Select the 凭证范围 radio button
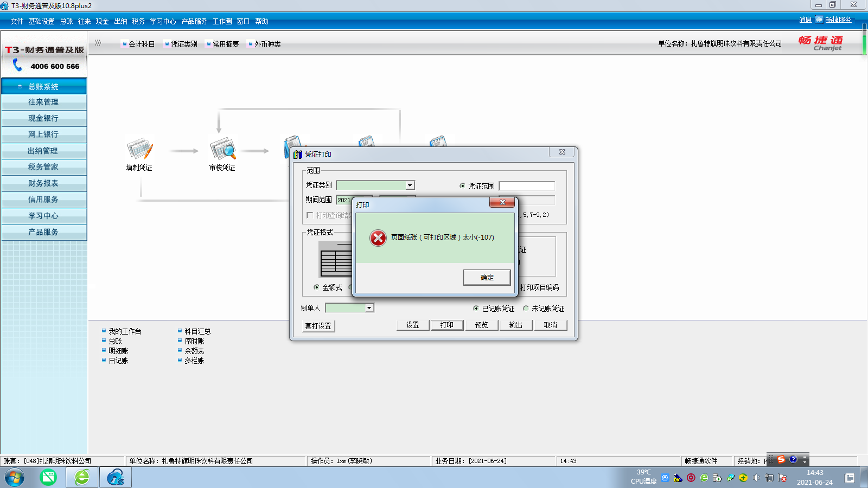 pyautogui.click(x=462, y=186)
